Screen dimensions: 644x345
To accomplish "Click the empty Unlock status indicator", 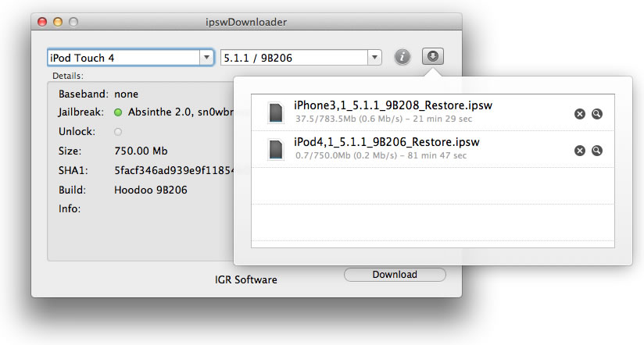I will (118, 132).
